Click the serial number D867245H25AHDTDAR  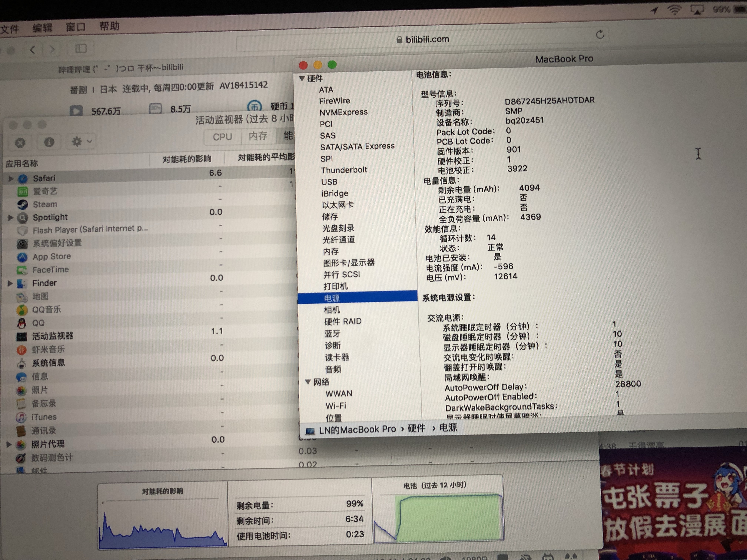click(x=550, y=101)
